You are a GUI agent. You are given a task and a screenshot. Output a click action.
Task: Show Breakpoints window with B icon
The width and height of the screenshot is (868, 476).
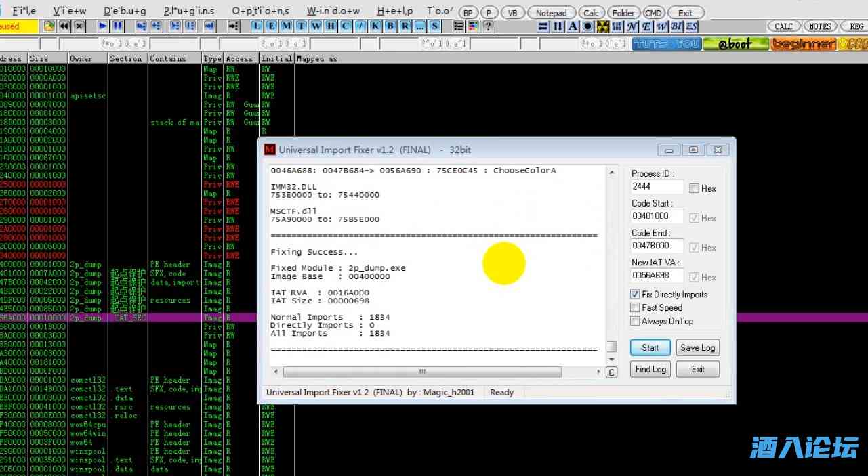click(390, 26)
